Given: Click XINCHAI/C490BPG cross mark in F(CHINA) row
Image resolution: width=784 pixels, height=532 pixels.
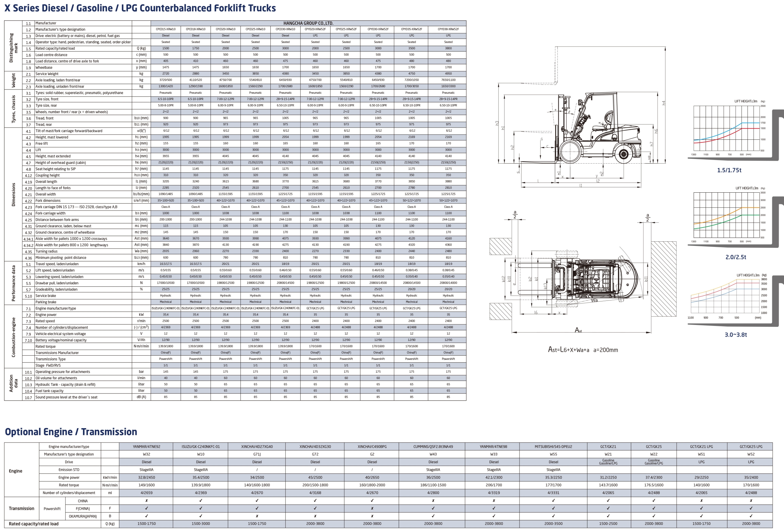Looking at the screenshot, I should (372, 508).
